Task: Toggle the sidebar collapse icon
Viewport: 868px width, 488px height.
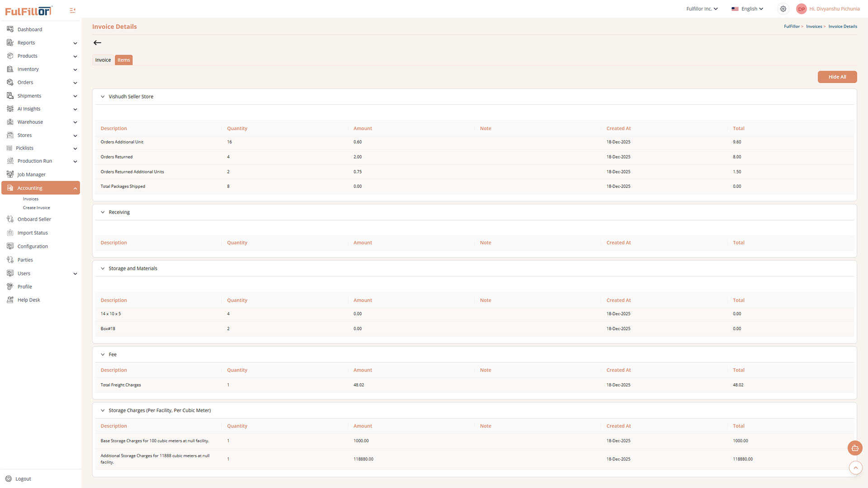Action: (x=72, y=10)
